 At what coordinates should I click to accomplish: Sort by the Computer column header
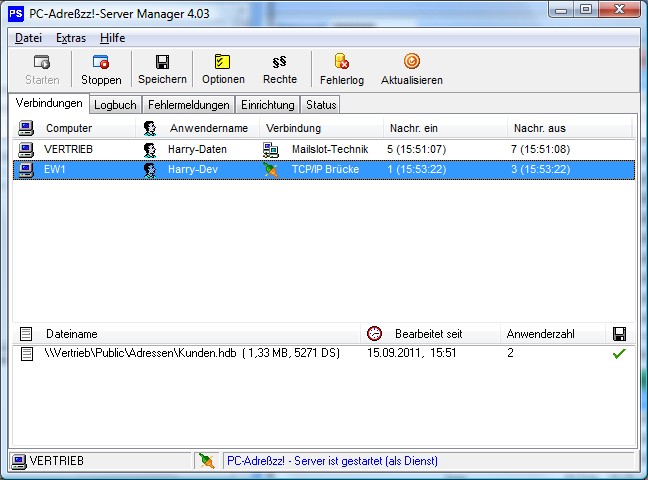[x=74, y=128]
